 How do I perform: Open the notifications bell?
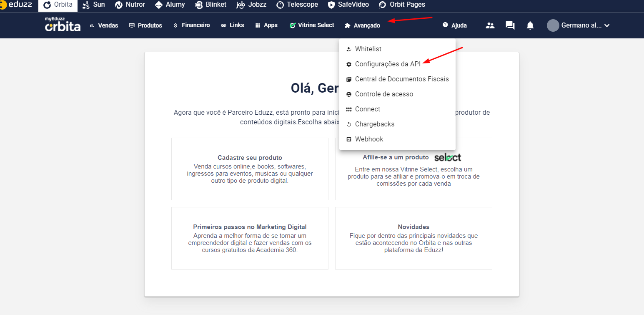530,25
